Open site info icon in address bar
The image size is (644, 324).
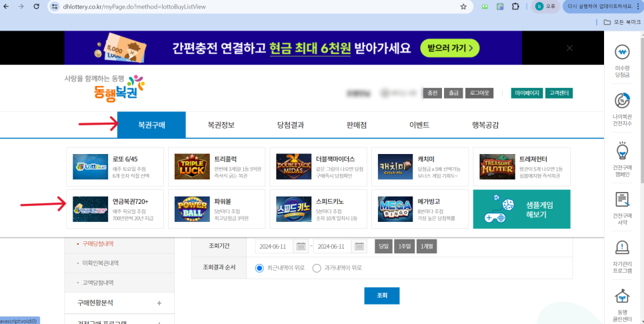(x=55, y=7)
